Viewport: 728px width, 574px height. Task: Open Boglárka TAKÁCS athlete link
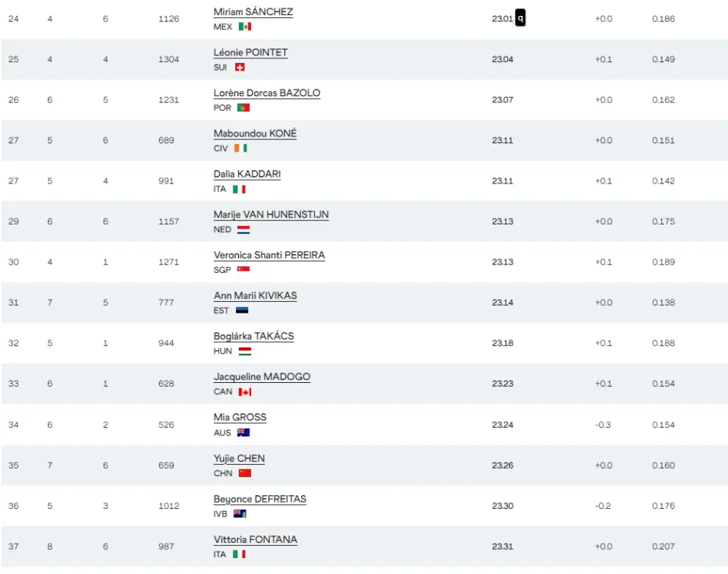253,337
